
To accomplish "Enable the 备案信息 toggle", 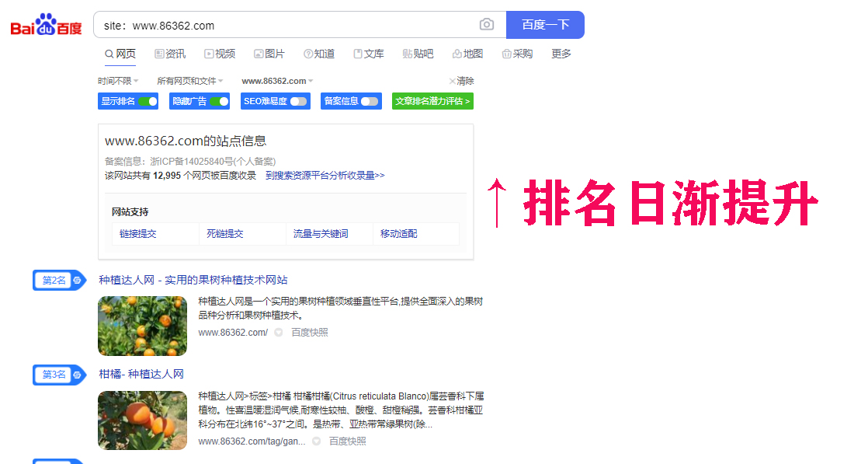I will tap(370, 101).
